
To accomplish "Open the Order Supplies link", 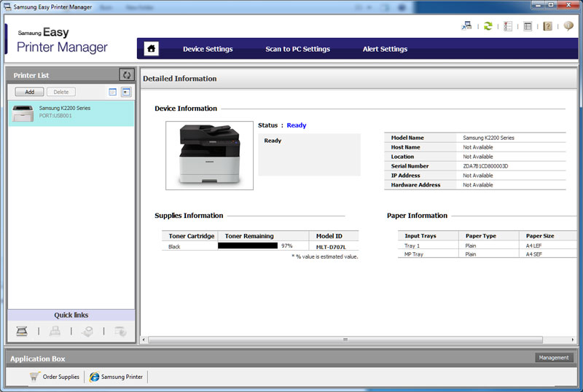I will tap(61, 377).
